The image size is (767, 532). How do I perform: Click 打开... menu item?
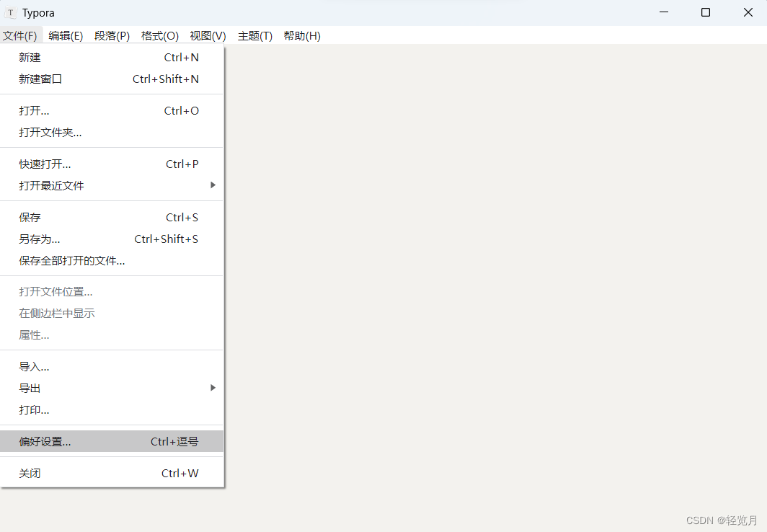point(112,110)
